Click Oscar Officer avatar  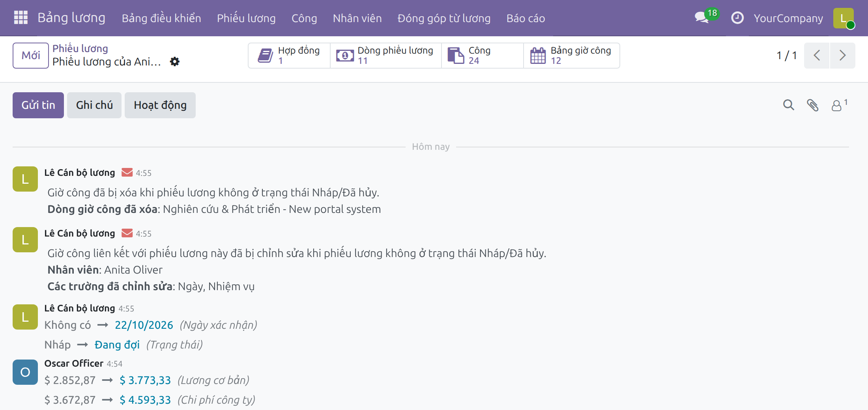coord(25,372)
